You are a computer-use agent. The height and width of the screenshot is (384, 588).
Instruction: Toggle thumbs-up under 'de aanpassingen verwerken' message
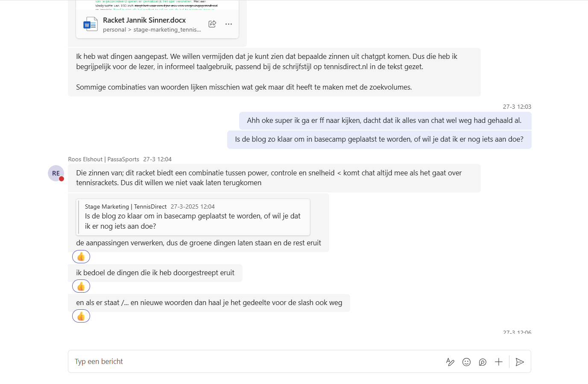[81, 257]
